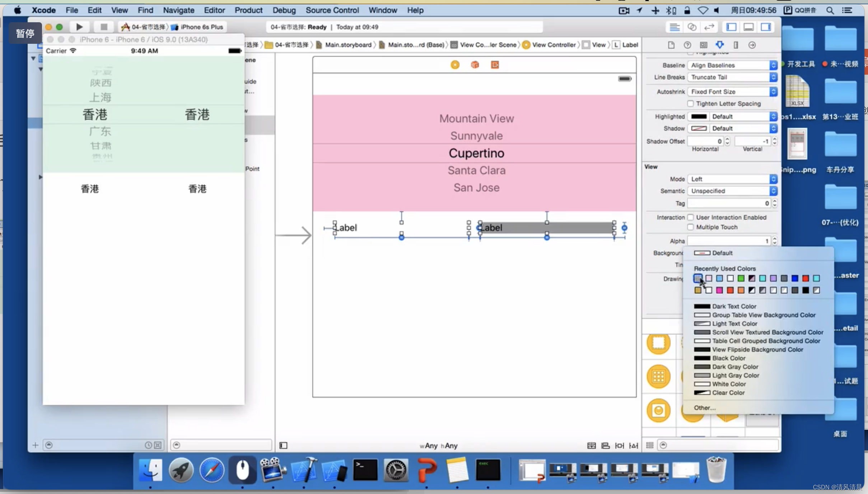868x494 pixels.
Task: Select the Exit dock icon in scene
Action: pyautogui.click(x=495, y=65)
